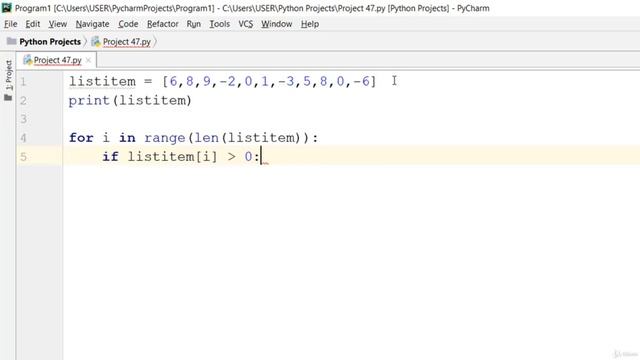Click the number 6 at list start
This screenshot has height=360, width=640.
[x=173, y=82]
